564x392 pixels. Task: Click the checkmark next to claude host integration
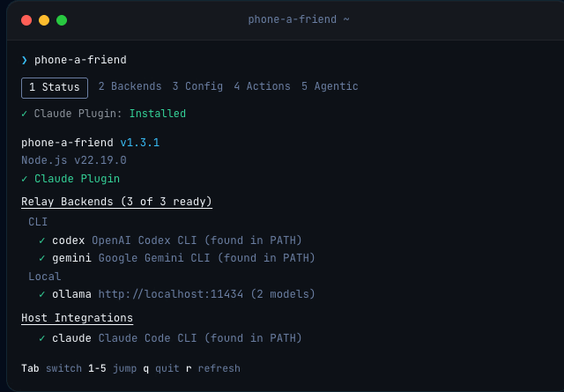(42, 338)
